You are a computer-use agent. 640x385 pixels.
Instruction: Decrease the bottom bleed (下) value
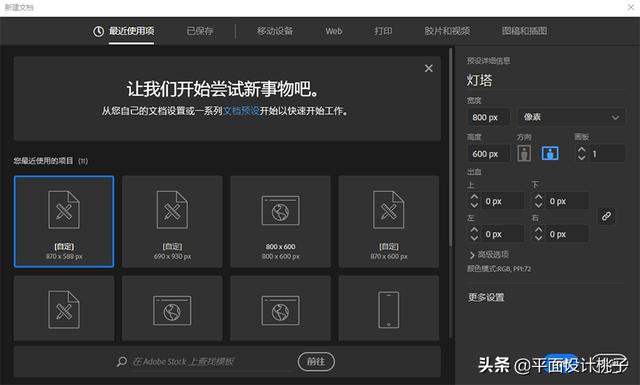coord(538,205)
